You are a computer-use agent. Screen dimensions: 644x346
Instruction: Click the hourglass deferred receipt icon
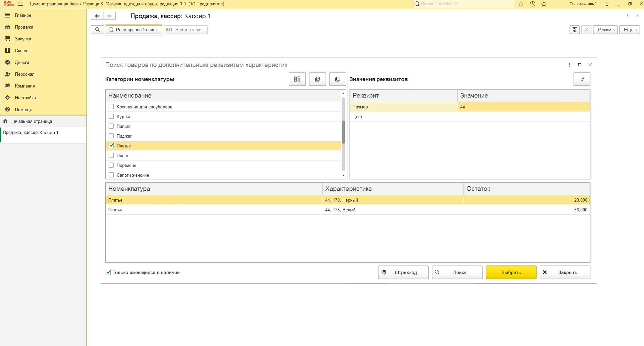(x=574, y=30)
